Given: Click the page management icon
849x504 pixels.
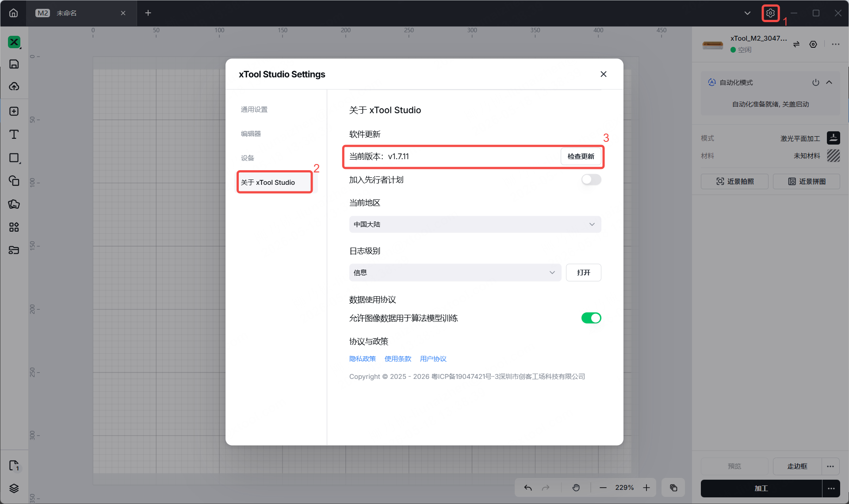Looking at the screenshot, I should pos(14,465).
